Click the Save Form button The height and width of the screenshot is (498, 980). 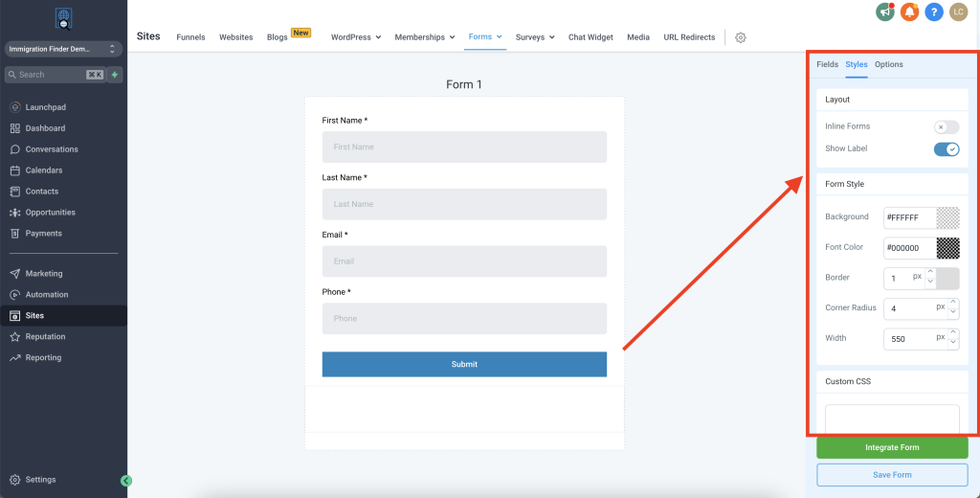coord(892,475)
